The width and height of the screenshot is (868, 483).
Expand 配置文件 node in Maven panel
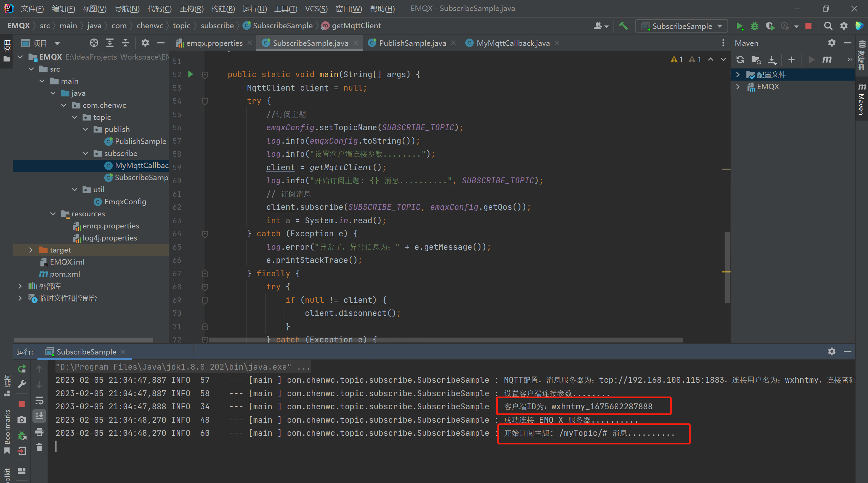tap(738, 74)
